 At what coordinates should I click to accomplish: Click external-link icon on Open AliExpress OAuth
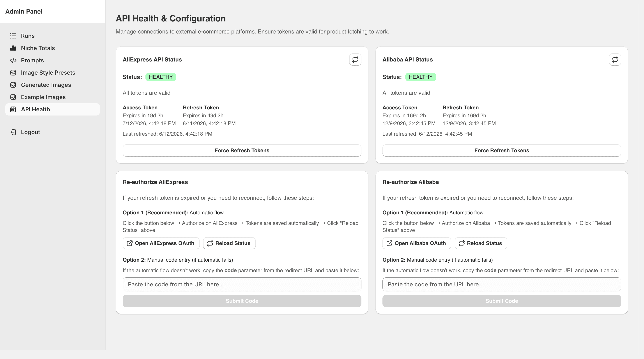tap(129, 243)
